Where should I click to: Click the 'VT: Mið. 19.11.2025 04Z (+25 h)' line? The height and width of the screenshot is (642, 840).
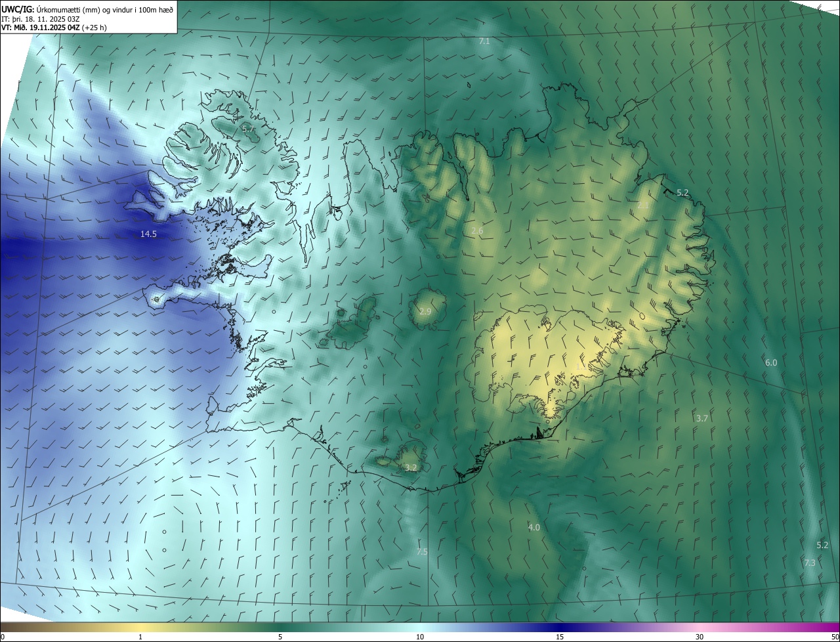click(x=54, y=28)
